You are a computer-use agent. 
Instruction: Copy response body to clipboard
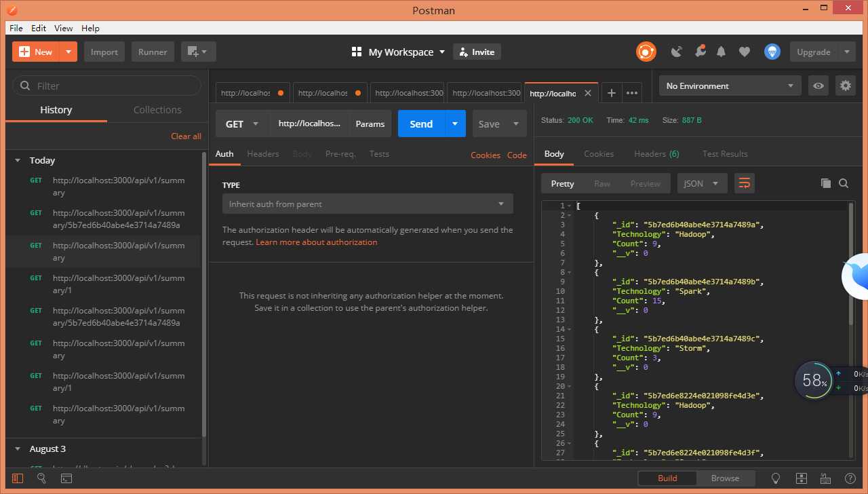825,183
